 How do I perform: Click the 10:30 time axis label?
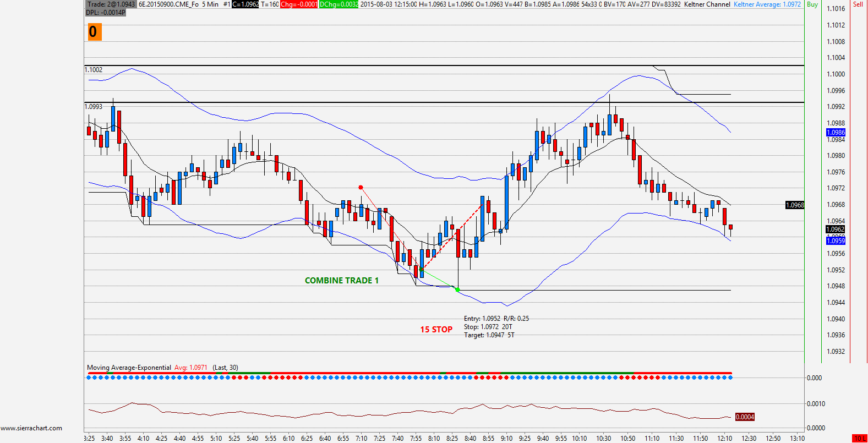pos(604,439)
